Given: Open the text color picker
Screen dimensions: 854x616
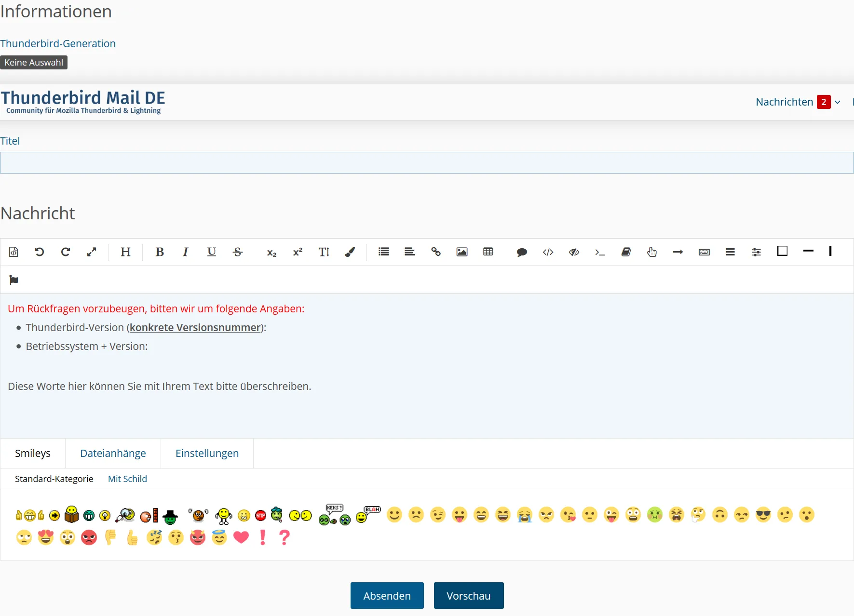Looking at the screenshot, I should pos(350,252).
